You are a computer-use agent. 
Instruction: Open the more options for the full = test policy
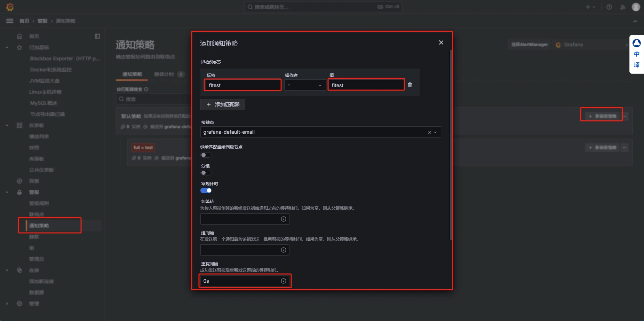point(625,148)
